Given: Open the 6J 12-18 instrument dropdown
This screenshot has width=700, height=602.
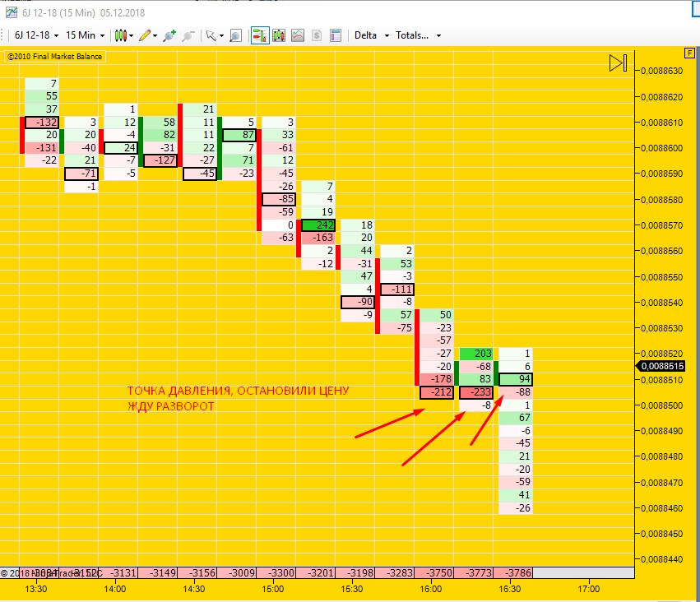Looking at the screenshot, I should point(37,35).
